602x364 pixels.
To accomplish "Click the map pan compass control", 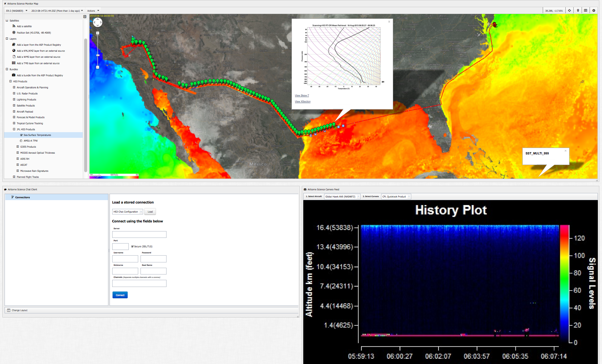I will point(97,23).
